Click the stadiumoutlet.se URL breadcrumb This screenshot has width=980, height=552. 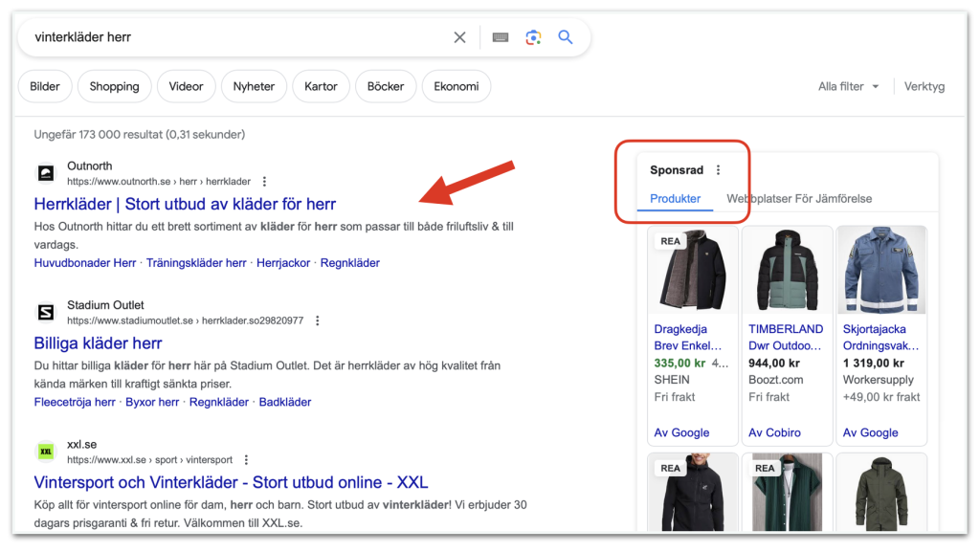point(186,320)
